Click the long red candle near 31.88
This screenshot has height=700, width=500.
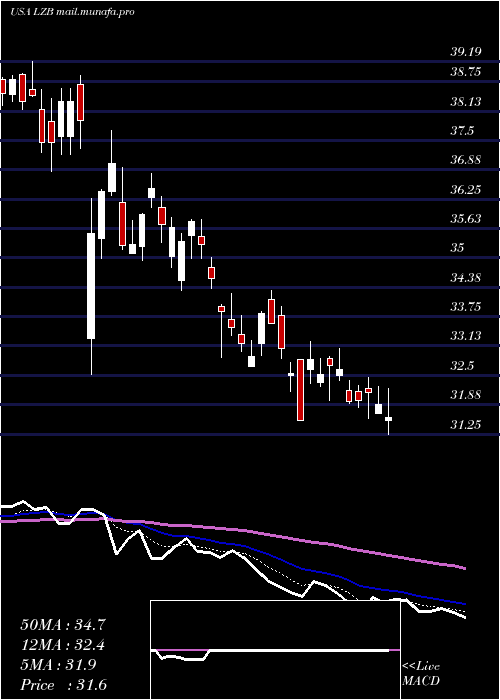click(x=300, y=390)
